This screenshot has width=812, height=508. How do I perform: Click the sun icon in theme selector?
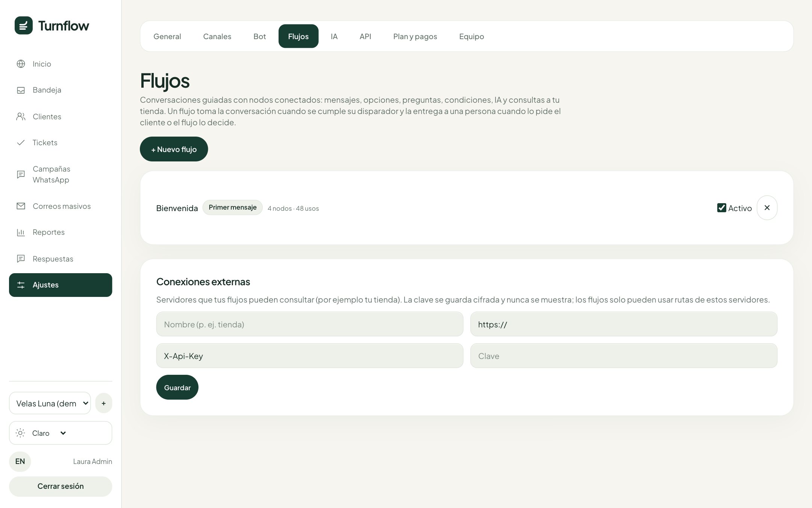[21, 433]
